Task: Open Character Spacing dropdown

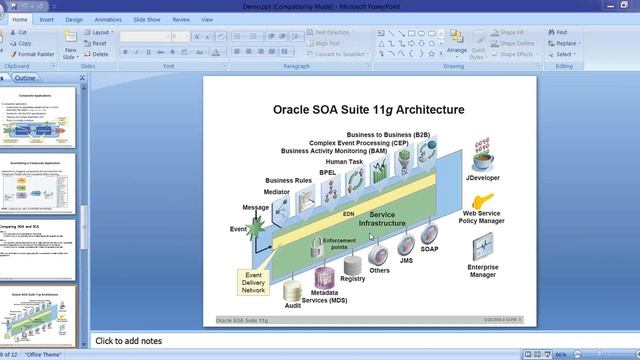Action: click(185, 52)
